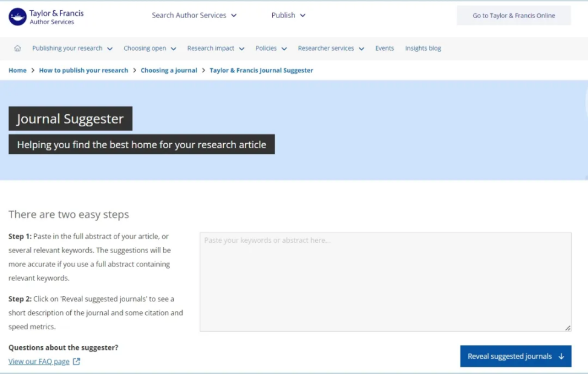Click the 'Step 1:' label
Screen dimensions: 588x374
click(x=20, y=236)
